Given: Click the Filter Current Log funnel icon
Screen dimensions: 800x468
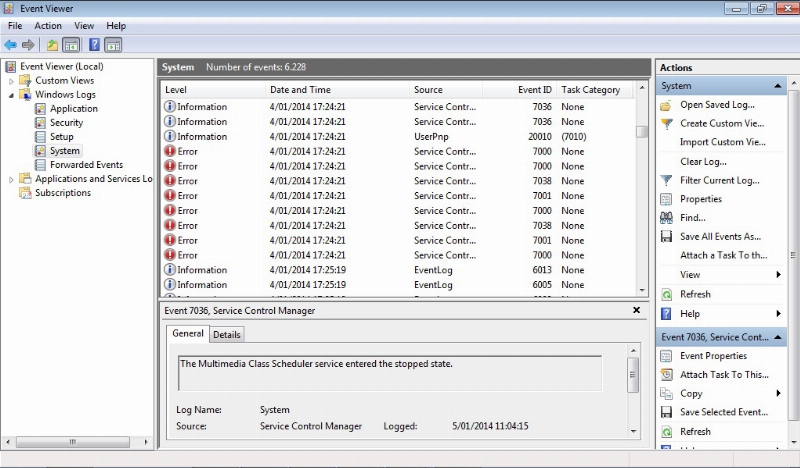Looking at the screenshot, I should pos(666,180).
